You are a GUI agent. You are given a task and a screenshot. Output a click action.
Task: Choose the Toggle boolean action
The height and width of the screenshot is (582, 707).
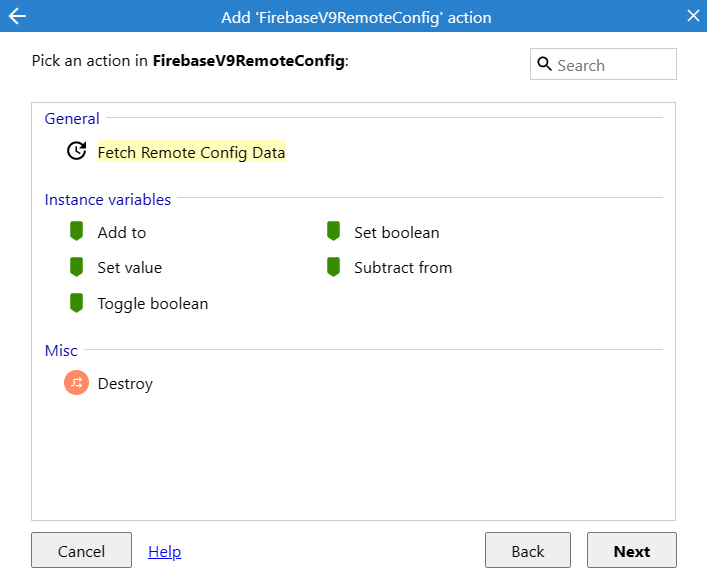tap(153, 304)
